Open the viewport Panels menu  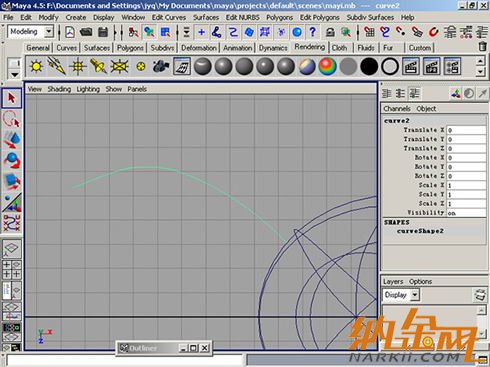pos(137,89)
